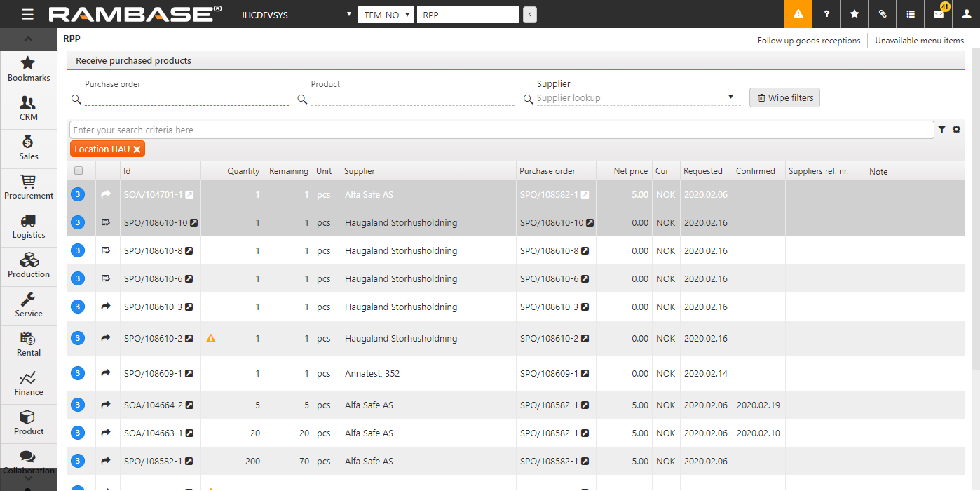Click the warning triangle on row SPO/108610-2
The height and width of the screenshot is (491, 980).
[210, 339]
